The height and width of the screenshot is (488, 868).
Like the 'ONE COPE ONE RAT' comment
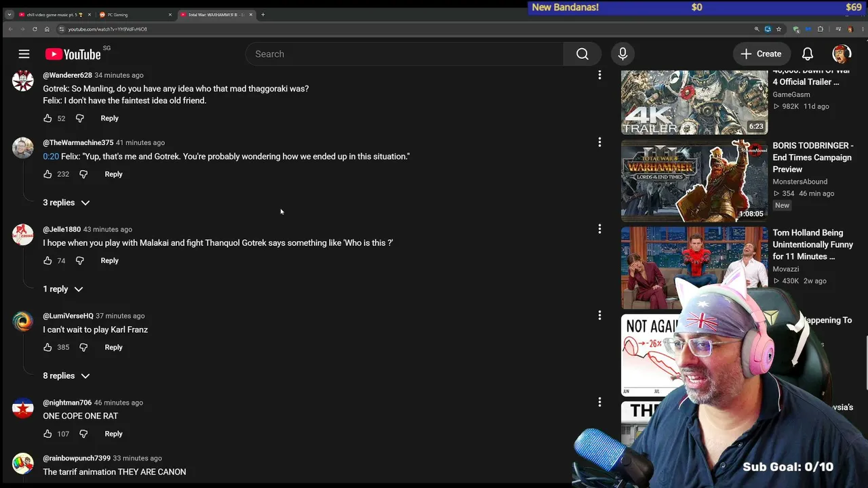click(x=47, y=434)
